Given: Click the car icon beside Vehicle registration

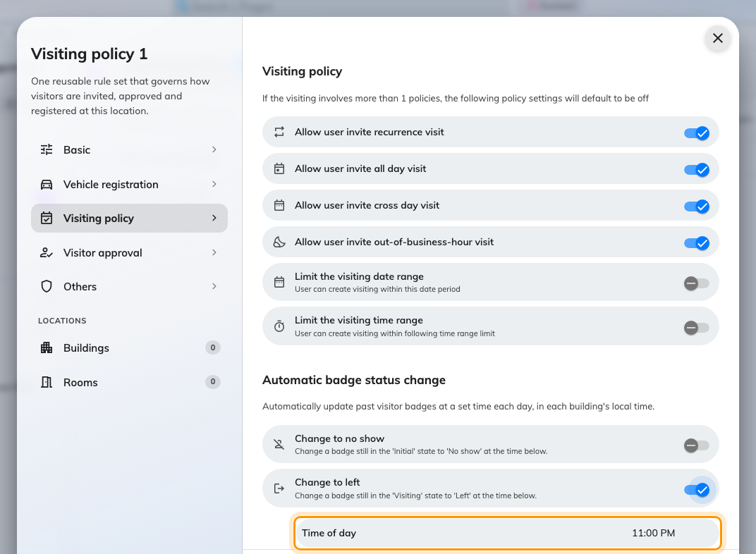Looking at the screenshot, I should click(x=47, y=185).
